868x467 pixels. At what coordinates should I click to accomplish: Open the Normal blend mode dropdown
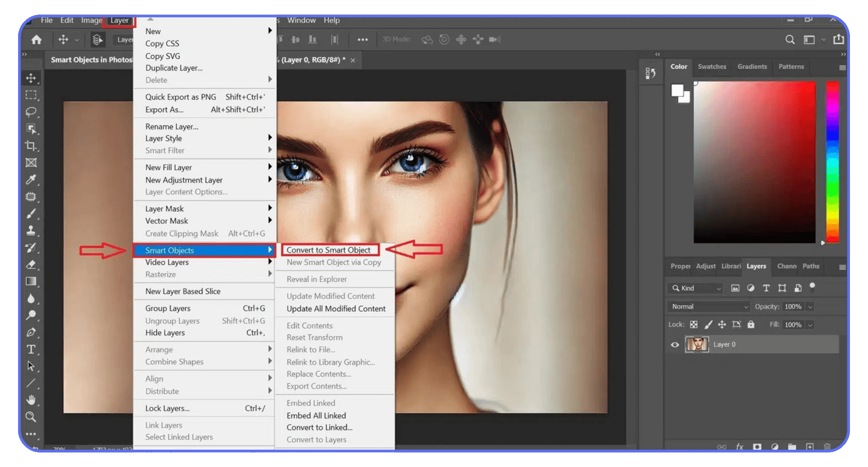pyautogui.click(x=708, y=306)
